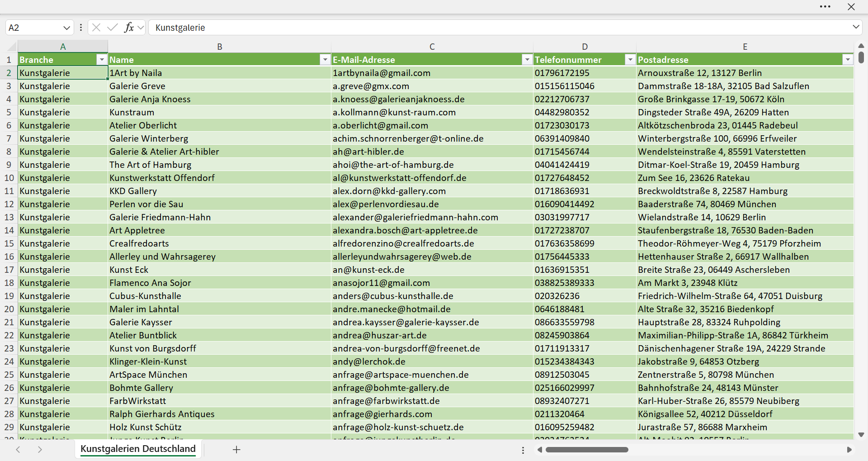Click the Cancel X icon in formula bar
868x461 pixels.
[x=96, y=28]
